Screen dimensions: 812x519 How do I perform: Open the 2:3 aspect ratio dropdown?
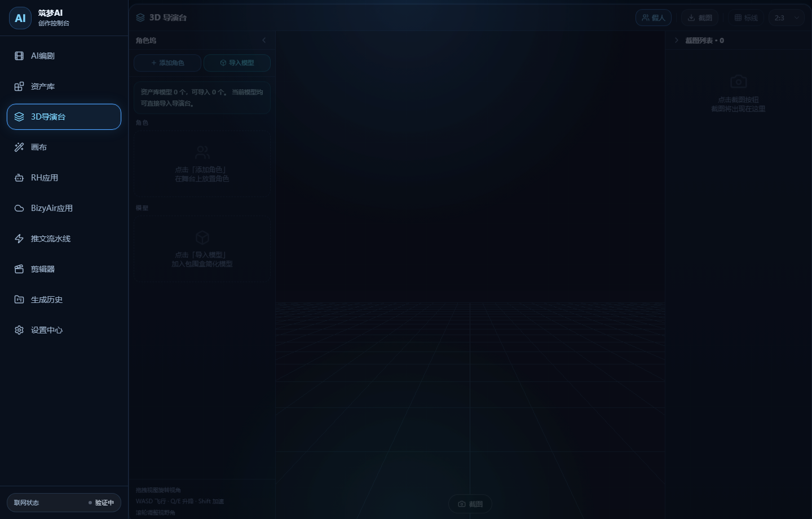pyautogui.click(x=786, y=17)
